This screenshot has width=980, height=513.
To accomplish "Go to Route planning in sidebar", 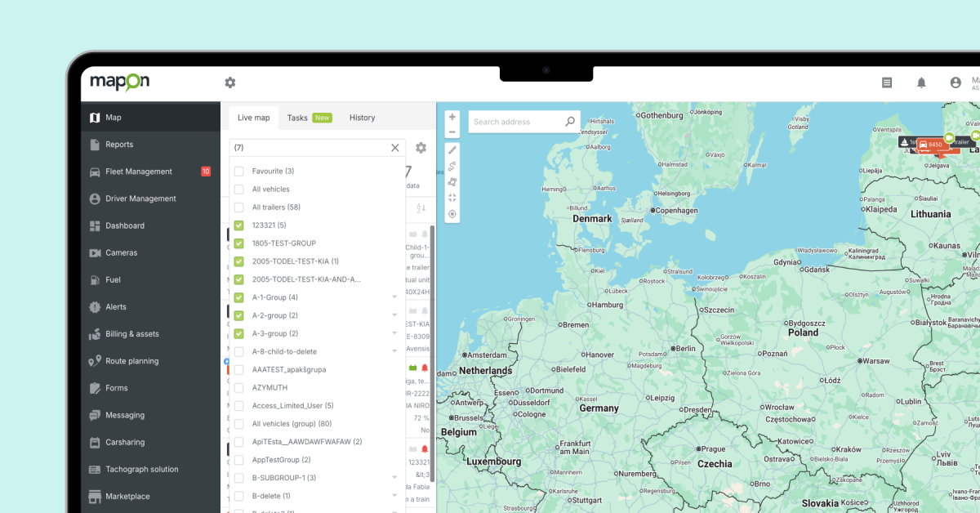I will [x=131, y=361].
